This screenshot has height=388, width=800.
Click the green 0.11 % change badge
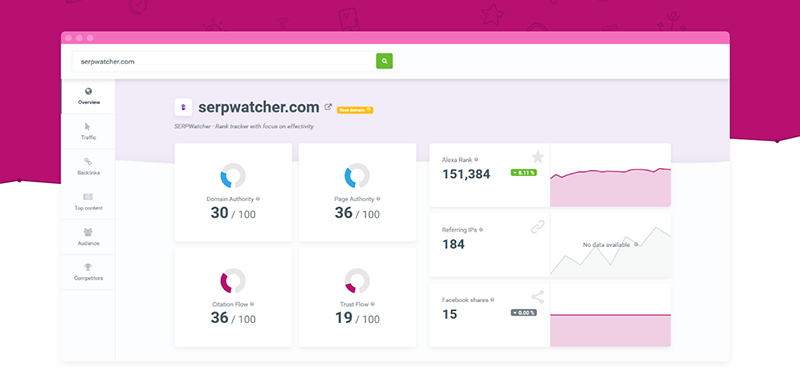click(523, 173)
